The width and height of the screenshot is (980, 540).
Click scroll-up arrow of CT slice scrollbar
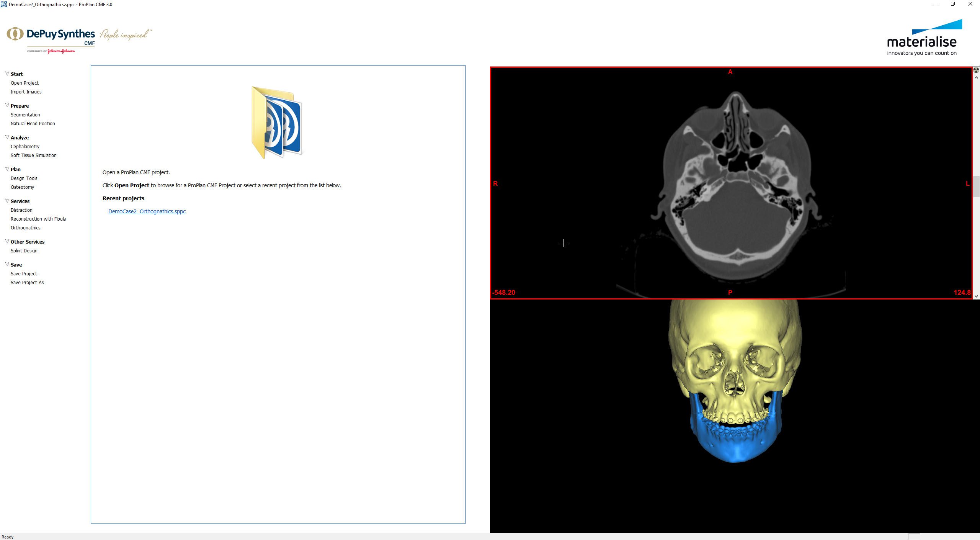[976, 77]
